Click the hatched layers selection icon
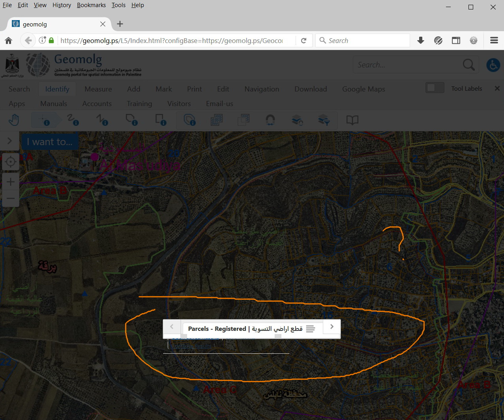Screen dimensions: 504x420 click(x=216, y=120)
